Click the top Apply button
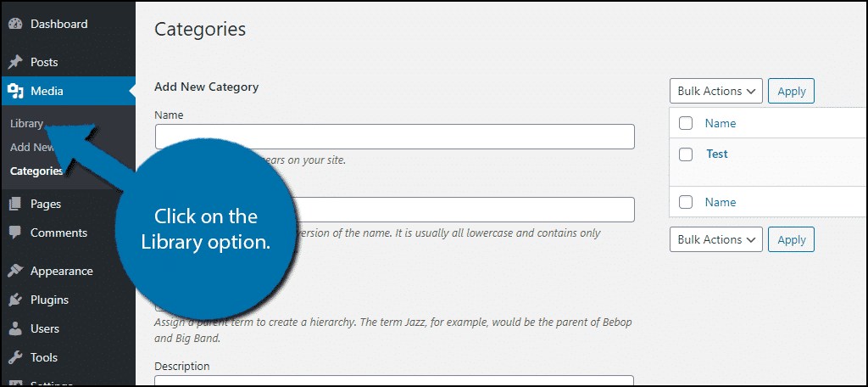 791,91
